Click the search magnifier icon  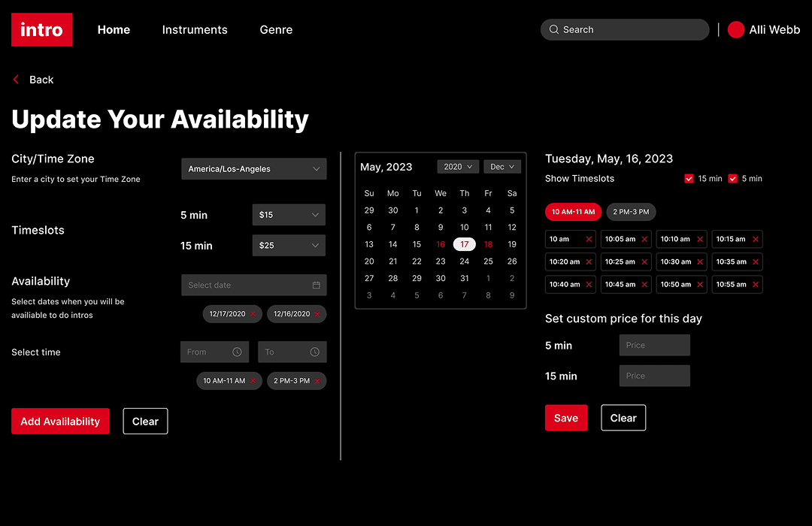pyautogui.click(x=554, y=29)
